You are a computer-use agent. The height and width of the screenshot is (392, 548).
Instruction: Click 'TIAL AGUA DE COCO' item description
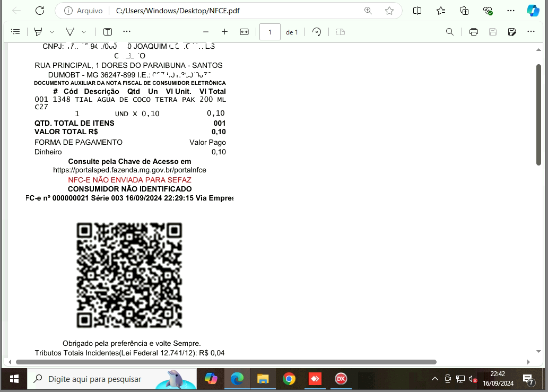pos(113,100)
